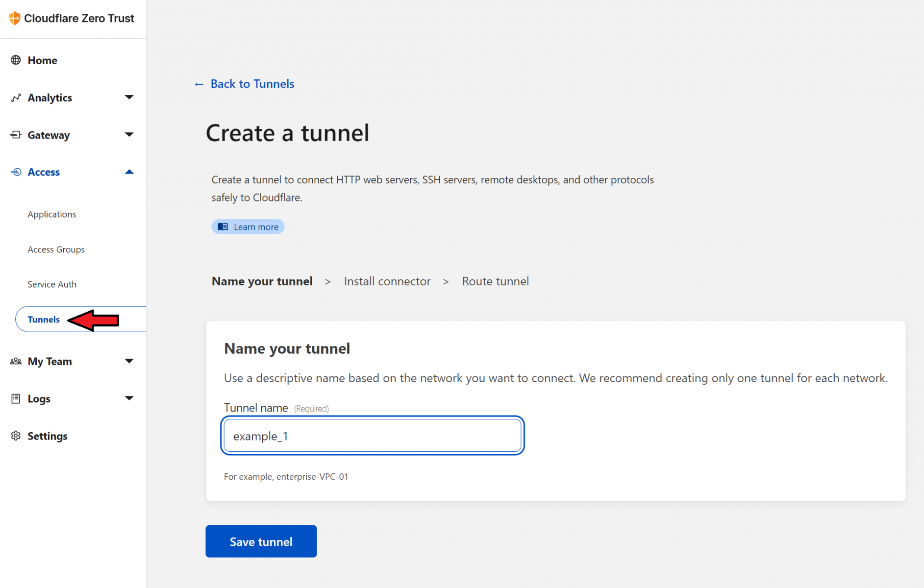Click the Access arrow icon
The image size is (924, 588).
(x=16, y=172)
